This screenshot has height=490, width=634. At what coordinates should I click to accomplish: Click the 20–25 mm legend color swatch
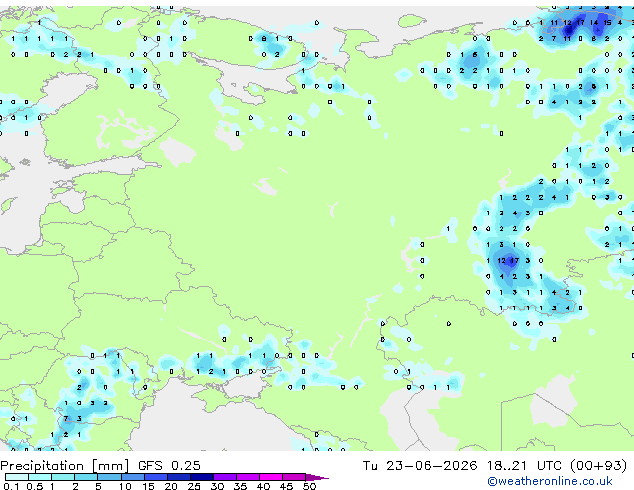[x=179, y=477]
